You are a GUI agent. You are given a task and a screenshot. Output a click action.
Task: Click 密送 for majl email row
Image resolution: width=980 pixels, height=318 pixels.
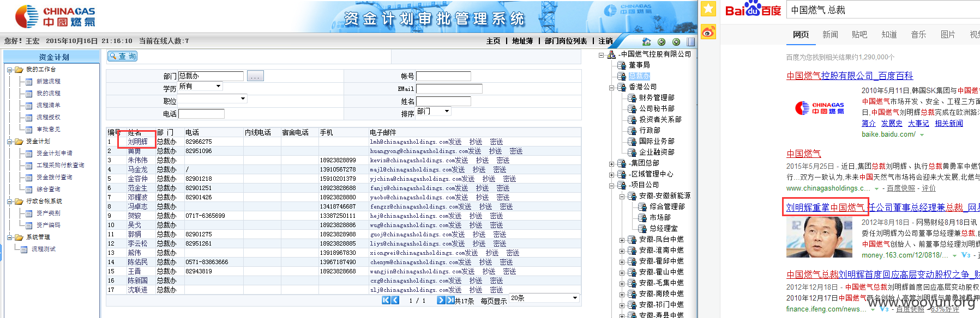coord(500,169)
